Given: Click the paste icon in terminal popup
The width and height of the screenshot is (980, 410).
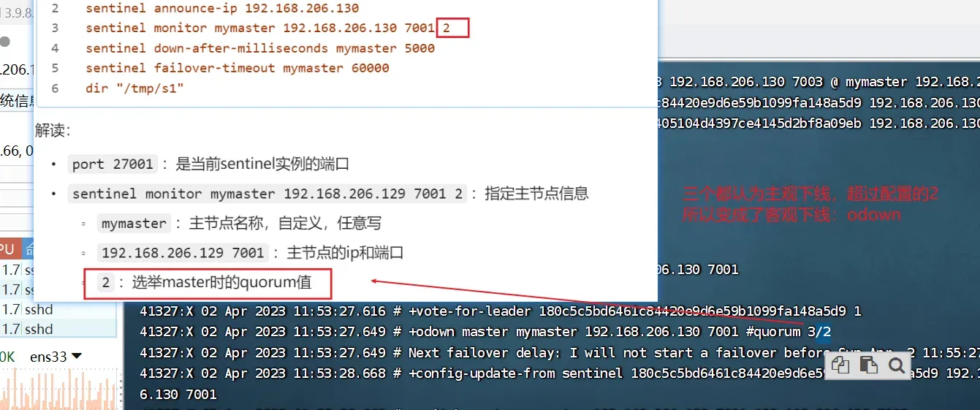Looking at the screenshot, I should 868,365.
